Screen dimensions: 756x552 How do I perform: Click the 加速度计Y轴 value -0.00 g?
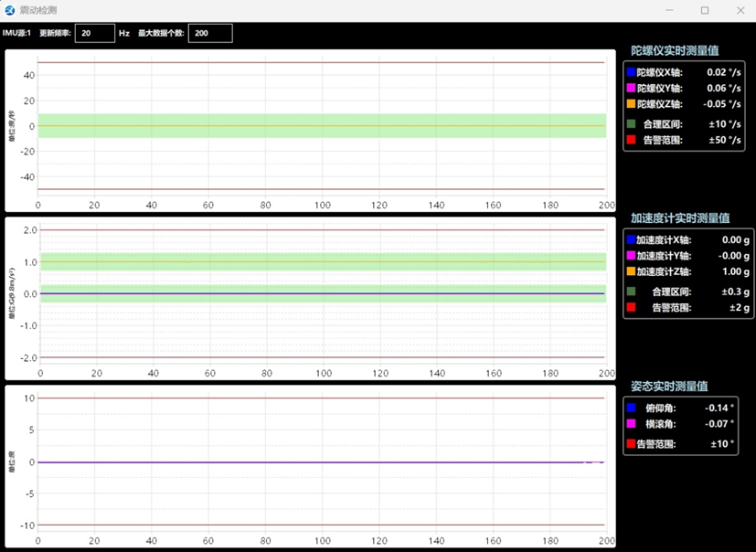click(734, 256)
